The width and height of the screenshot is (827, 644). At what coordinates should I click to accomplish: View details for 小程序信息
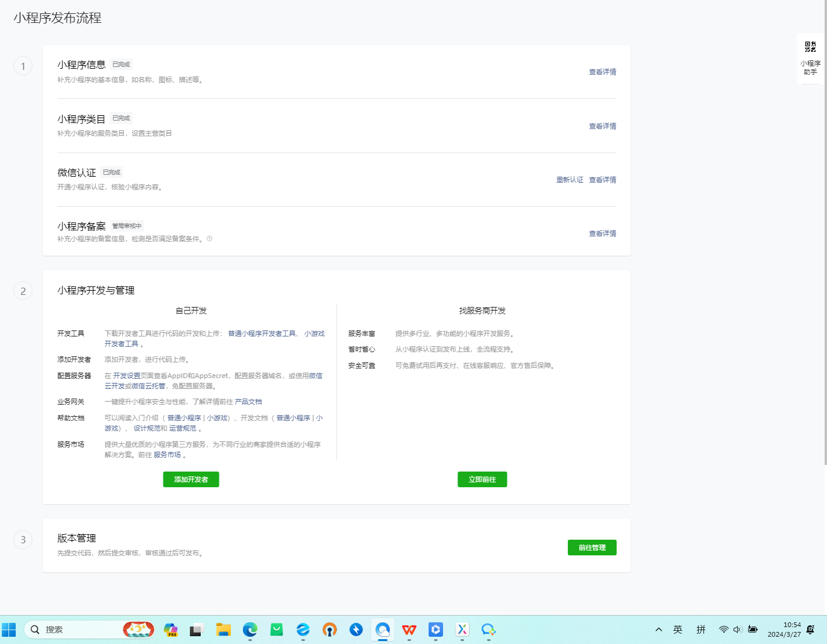[x=602, y=72]
